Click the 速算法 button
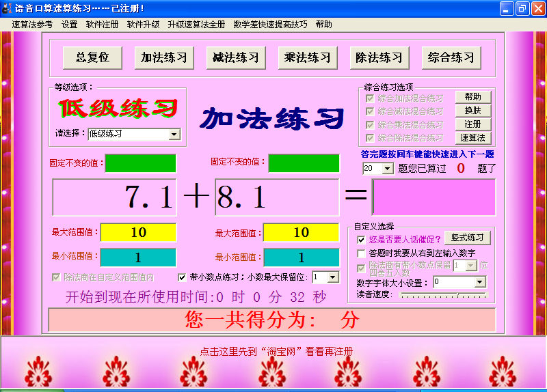Screen dimensions: 547x392 tap(473, 138)
